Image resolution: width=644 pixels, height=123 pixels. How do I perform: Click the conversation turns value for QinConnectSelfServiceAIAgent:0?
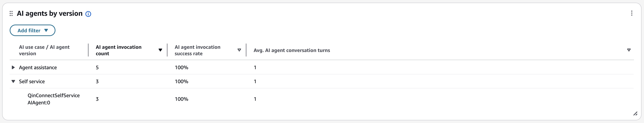point(255,99)
